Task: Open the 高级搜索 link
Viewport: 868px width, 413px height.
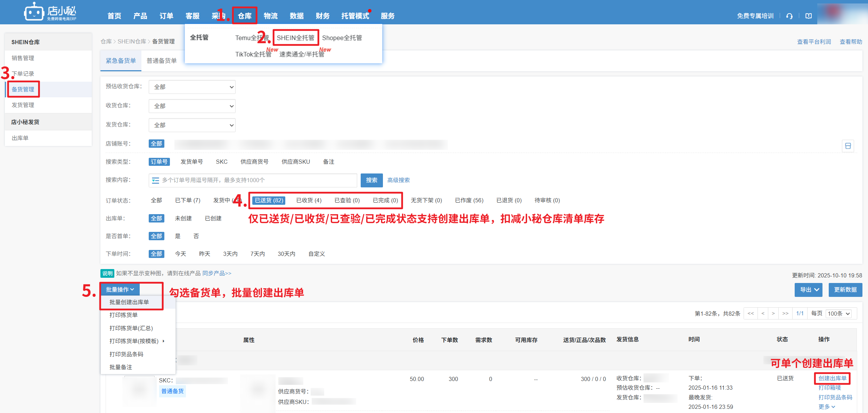Action: coord(398,180)
